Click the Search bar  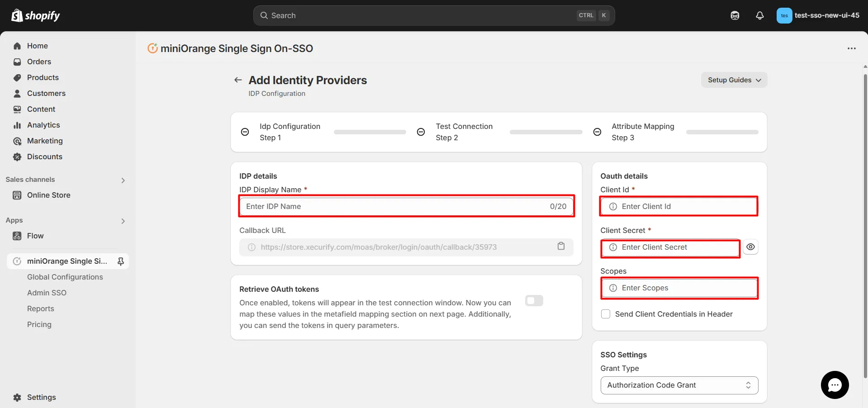[x=434, y=15]
